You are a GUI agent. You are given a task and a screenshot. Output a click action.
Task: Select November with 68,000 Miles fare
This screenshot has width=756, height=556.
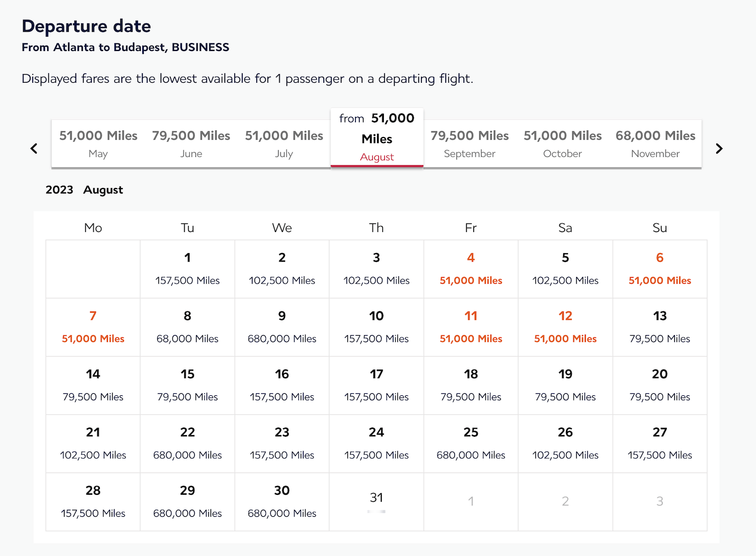point(655,143)
